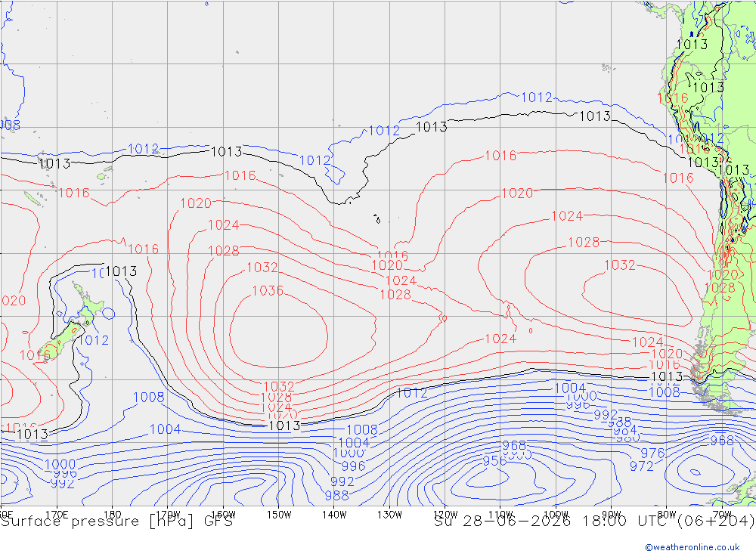Image resolution: width=756 pixels, height=554 pixels.
Task: Click the 150W longitude label
Action: [x=279, y=515]
